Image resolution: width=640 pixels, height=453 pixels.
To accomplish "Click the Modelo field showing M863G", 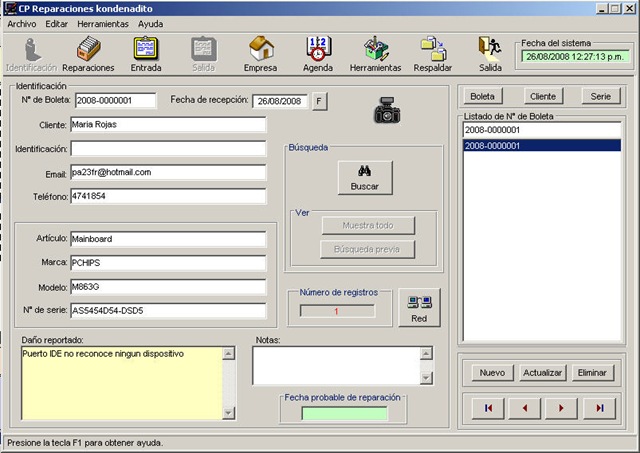I will (168, 287).
